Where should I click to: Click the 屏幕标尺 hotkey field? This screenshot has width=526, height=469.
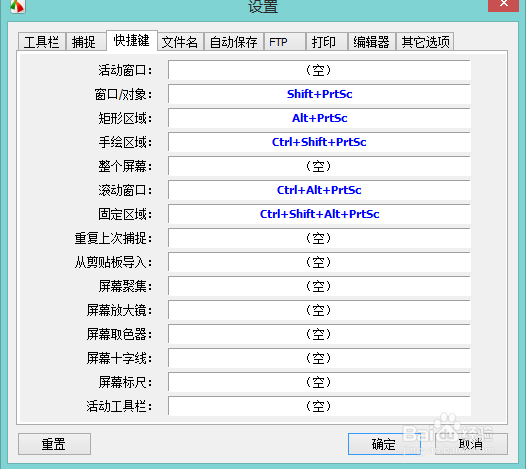point(319,382)
